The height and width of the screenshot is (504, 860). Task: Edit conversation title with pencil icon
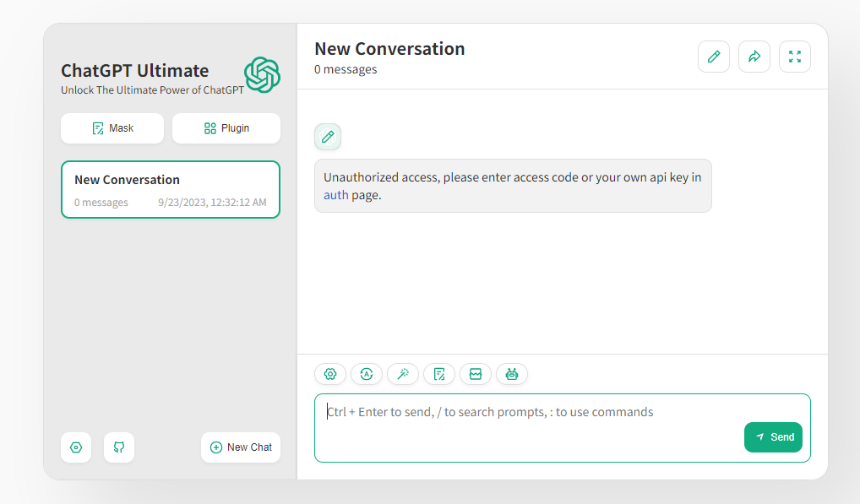pos(714,57)
